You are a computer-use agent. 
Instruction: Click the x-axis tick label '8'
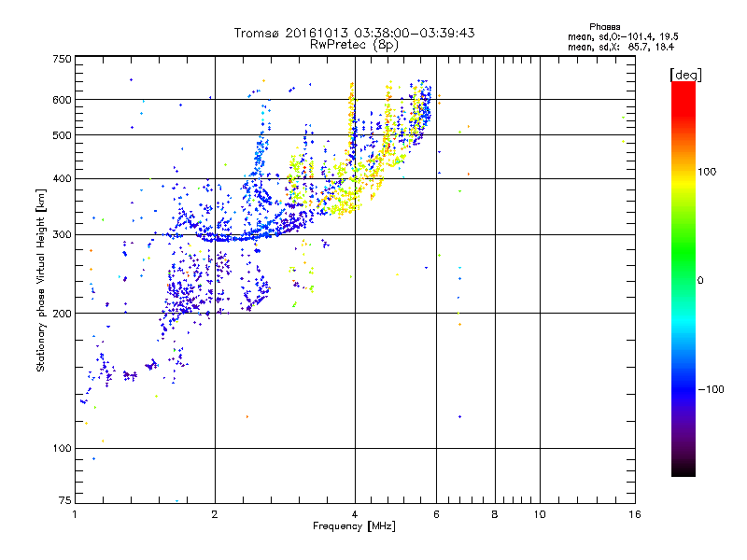click(495, 514)
